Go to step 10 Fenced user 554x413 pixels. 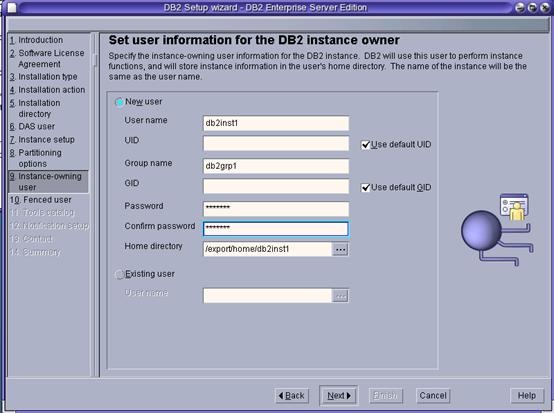pyautogui.click(x=41, y=200)
